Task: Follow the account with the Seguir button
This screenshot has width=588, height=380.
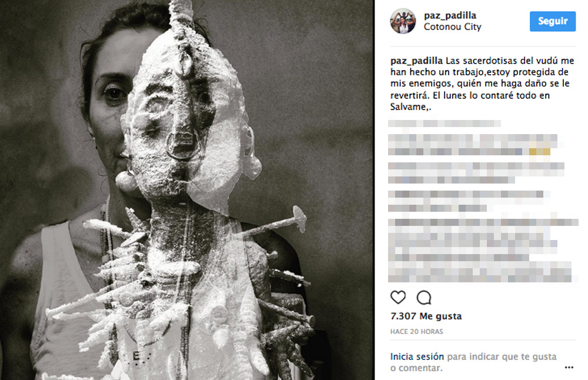Action: [x=552, y=21]
